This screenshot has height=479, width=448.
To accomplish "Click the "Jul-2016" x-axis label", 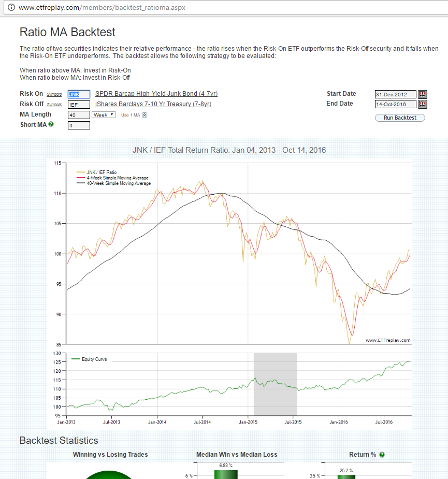I will (x=384, y=422).
